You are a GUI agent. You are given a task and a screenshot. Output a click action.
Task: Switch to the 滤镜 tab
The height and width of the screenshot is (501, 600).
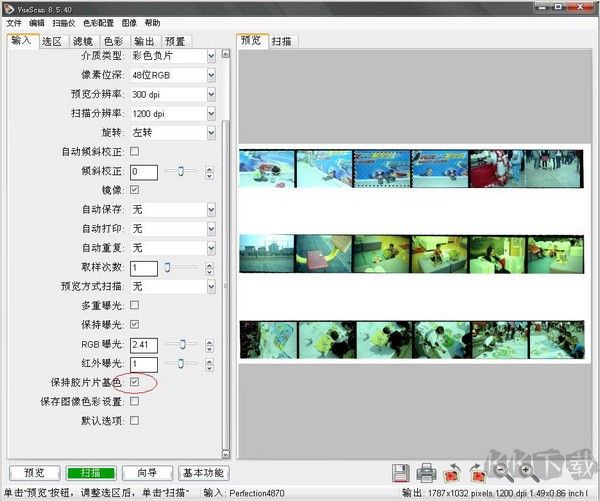click(x=83, y=41)
